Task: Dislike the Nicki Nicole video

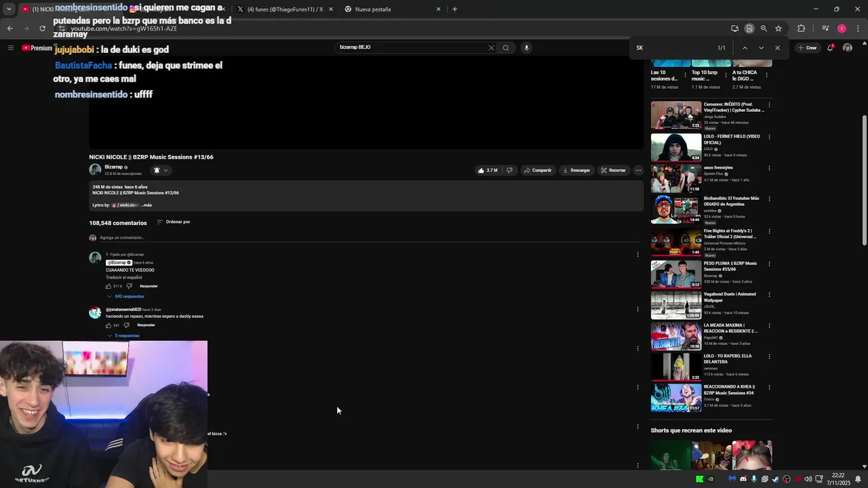Action: coord(509,170)
